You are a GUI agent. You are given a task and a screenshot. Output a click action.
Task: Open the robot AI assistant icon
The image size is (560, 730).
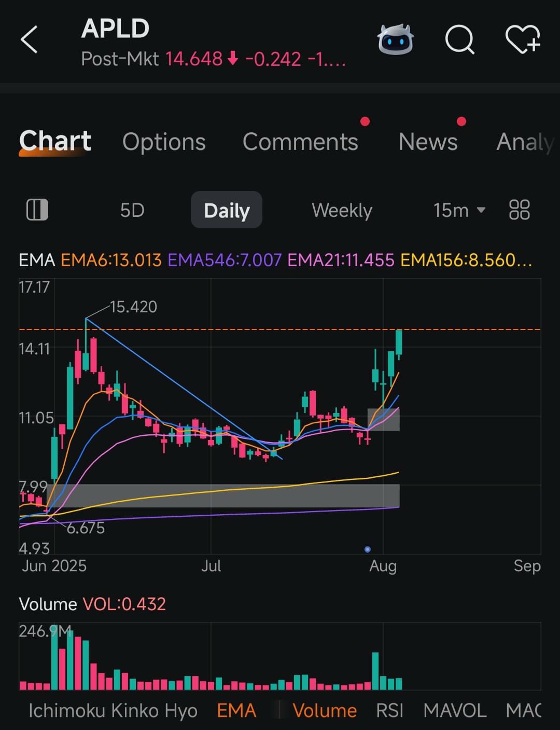(x=395, y=40)
